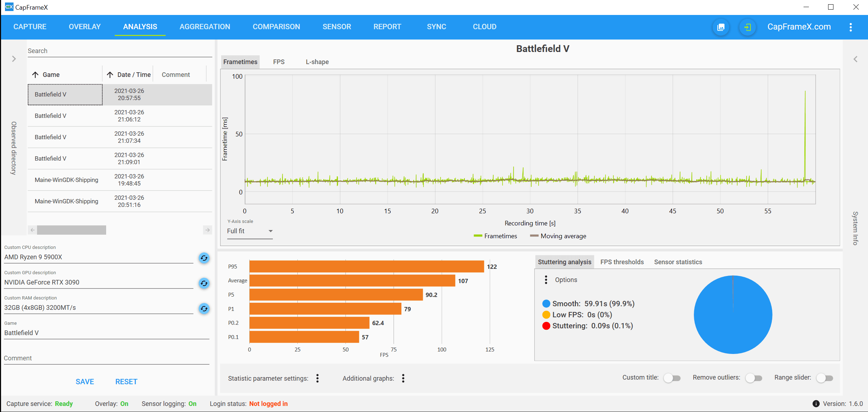Refresh the custom RAM description
Image resolution: width=868 pixels, height=412 pixels.
[204, 308]
